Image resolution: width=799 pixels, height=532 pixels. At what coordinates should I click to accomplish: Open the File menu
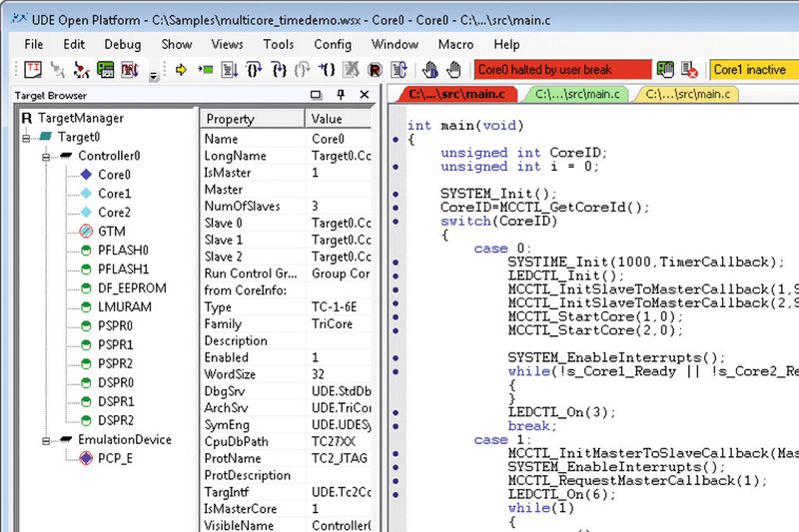tap(34, 44)
